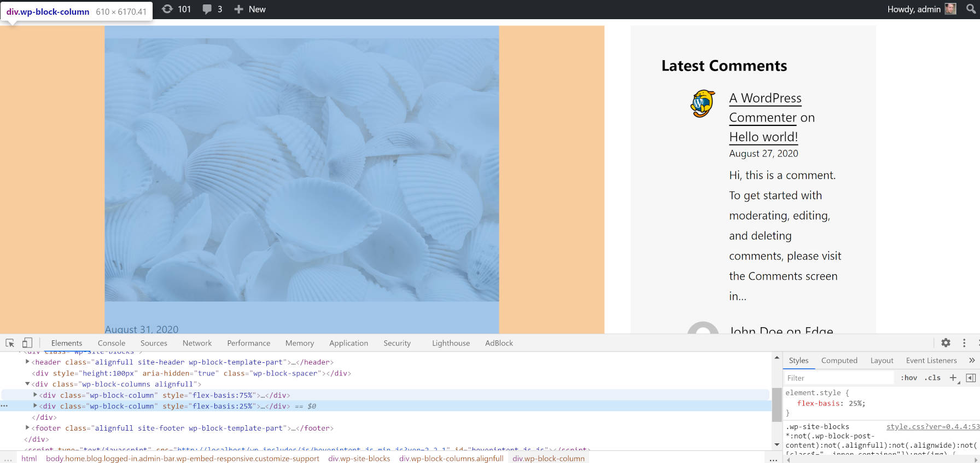The width and height of the screenshot is (980, 463).
Task: Add a new style rule with plus icon
Action: [x=953, y=378]
